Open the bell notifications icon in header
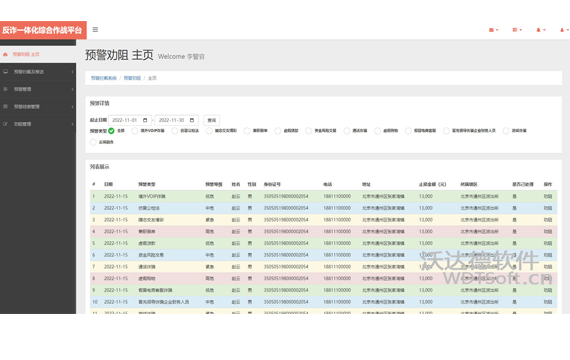 pyautogui.click(x=538, y=30)
